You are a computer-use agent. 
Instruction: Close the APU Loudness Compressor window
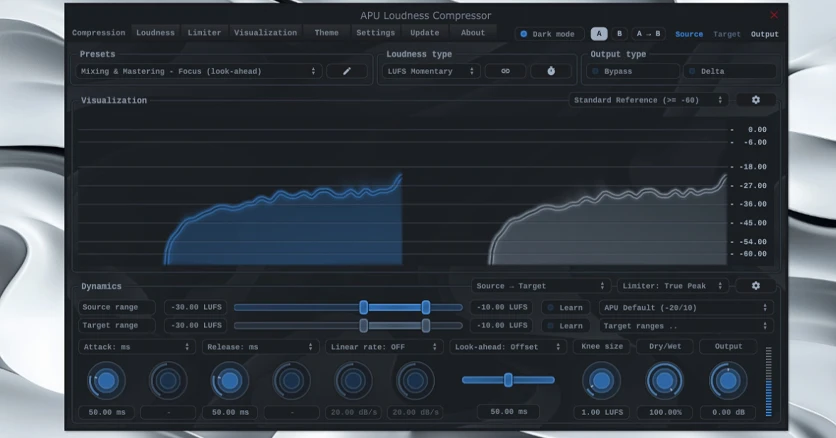(x=774, y=15)
